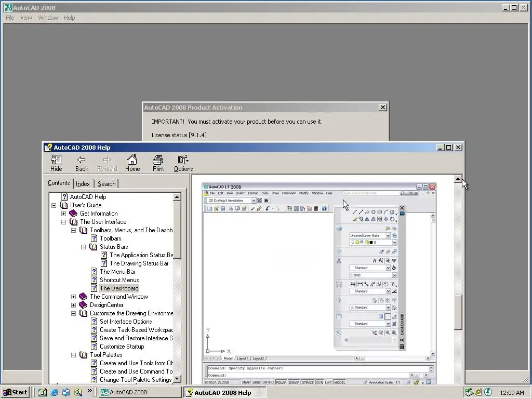This screenshot has height=399, width=532.
Task: Open Change Tool Palette Settings topic
Action: (x=136, y=380)
